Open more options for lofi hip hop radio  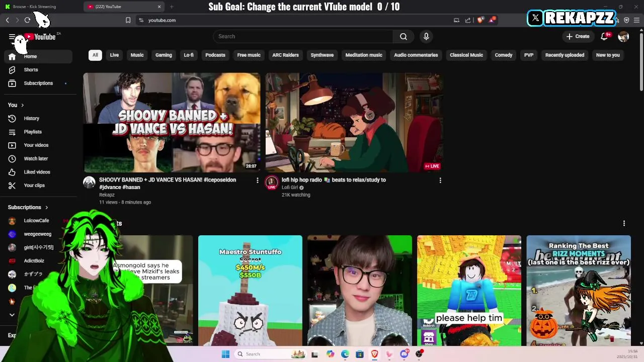(x=440, y=180)
